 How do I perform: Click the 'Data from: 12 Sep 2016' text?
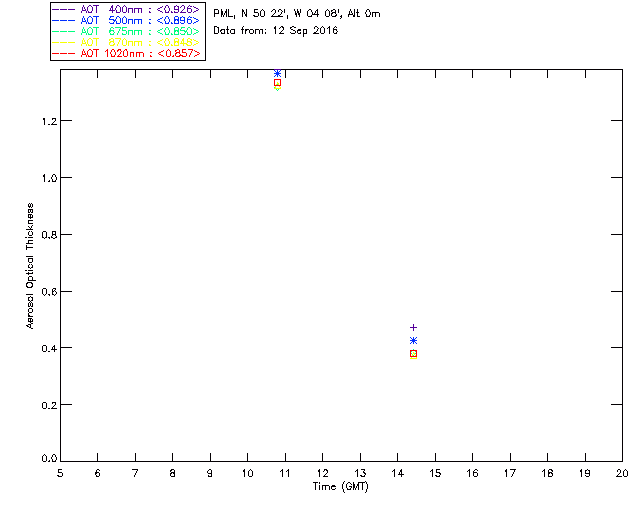(x=276, y=31)
